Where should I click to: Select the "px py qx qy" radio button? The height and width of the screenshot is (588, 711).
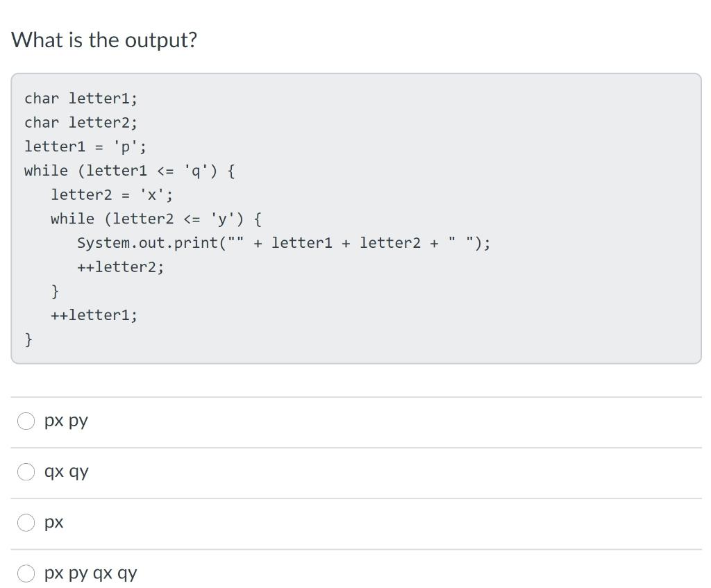click(x=26, y=573)
